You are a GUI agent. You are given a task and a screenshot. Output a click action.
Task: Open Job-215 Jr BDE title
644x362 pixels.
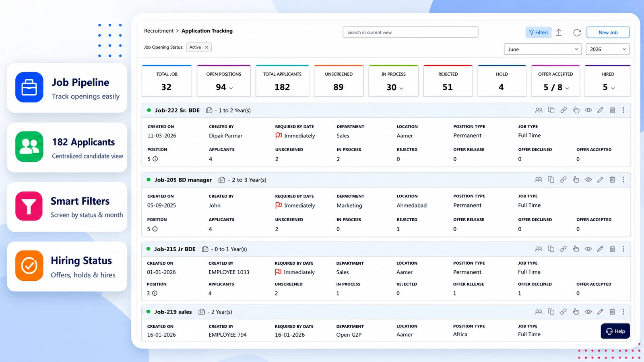pyautogui.click(x=175, y=249)
